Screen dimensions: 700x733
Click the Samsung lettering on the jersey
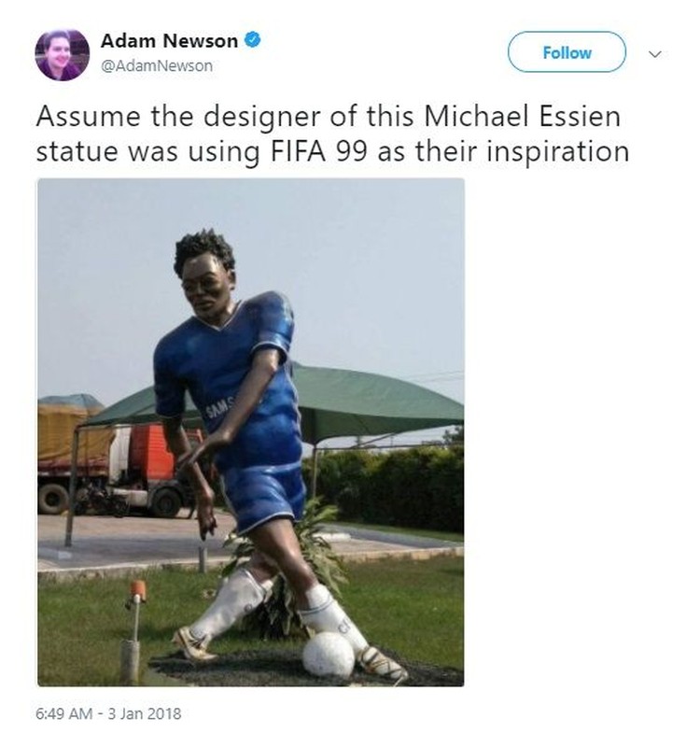pyautogui.click(x=219, y=408)
